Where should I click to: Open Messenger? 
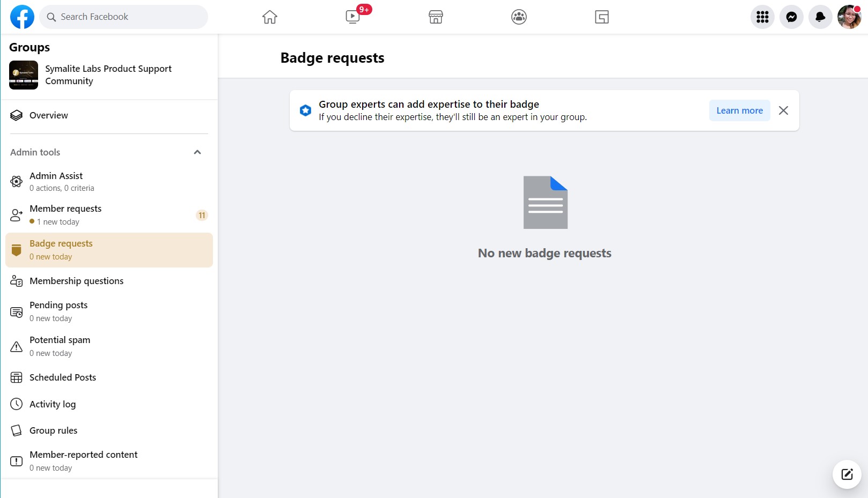pyautogui.click(x=791, y=17)
